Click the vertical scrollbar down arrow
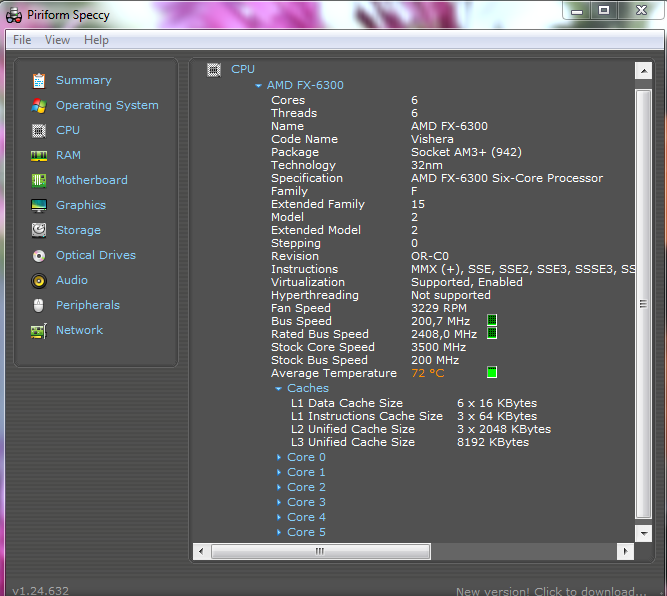Viewport: 667px width, 596px height. (x=644, y=533)
